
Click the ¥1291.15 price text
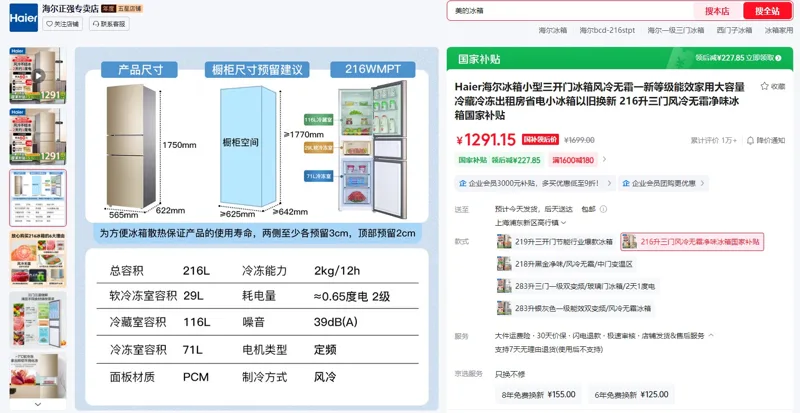coord(486,139)
